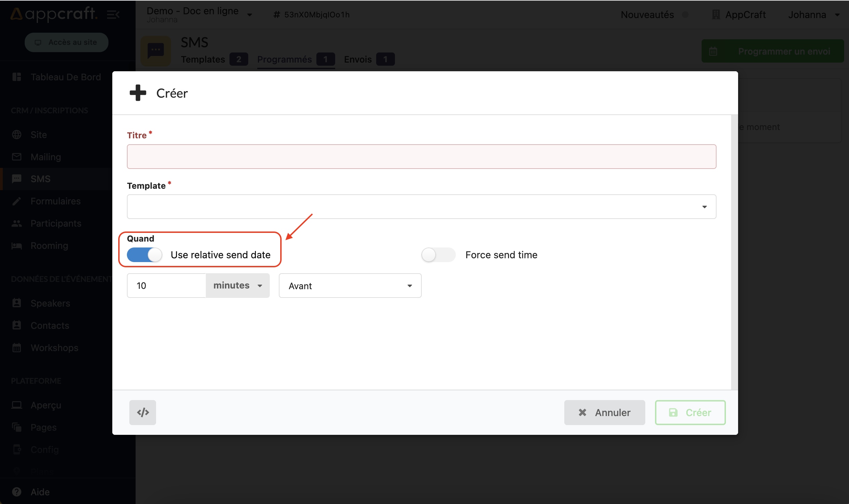Click the sidebar collapse menu icon
This screenshot has width=849, height=504.
coord(113,15)
